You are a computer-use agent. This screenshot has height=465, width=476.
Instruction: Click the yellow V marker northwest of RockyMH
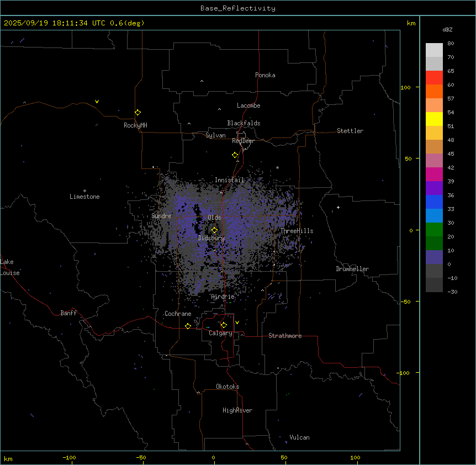click(x=97, y=102)
